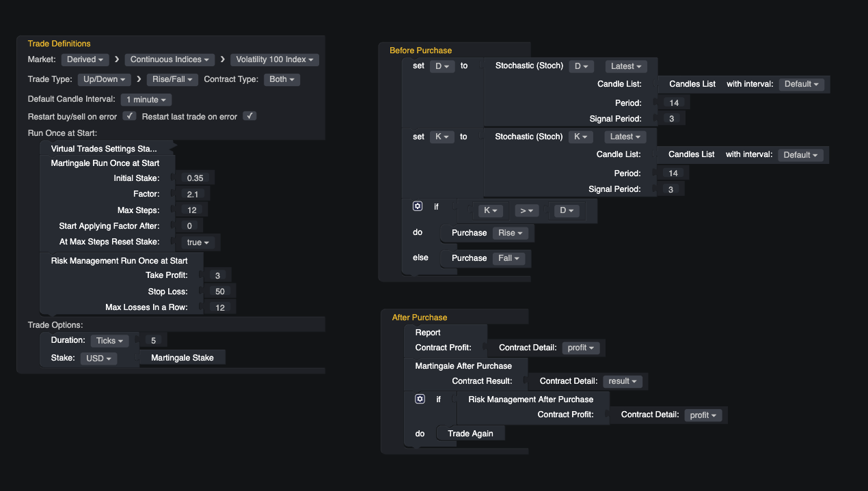
Task: Uncheck Restart buy/sell on error
Action: coord(129,116)
